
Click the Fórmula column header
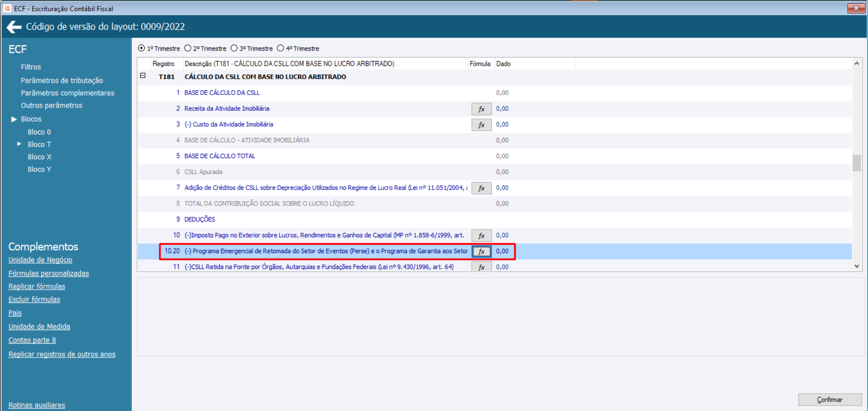(x=480, y=64)
